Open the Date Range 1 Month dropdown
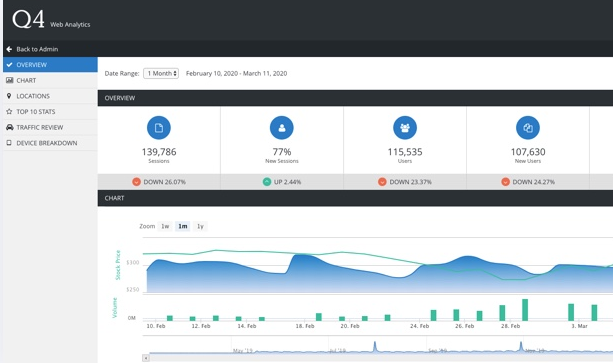This screenshot has width=613, height=363. 161,73
